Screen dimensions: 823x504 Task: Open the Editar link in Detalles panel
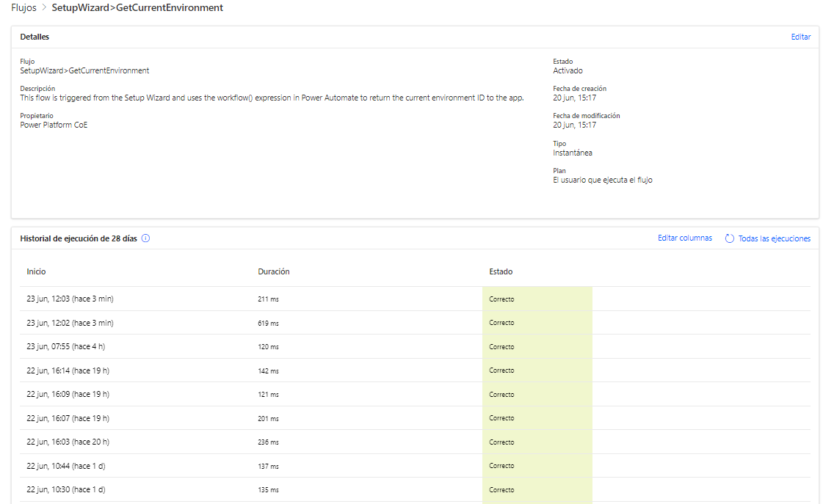pos(801,36)
